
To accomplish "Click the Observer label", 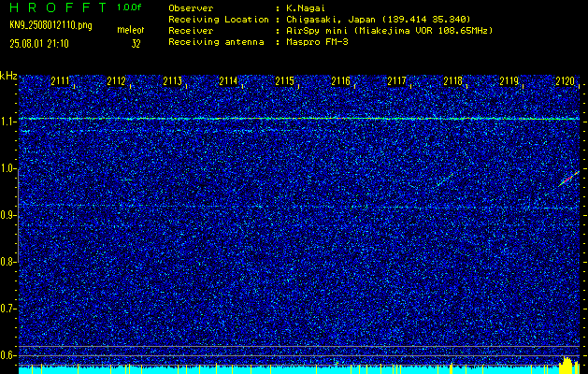I will (x=191, y=7).
